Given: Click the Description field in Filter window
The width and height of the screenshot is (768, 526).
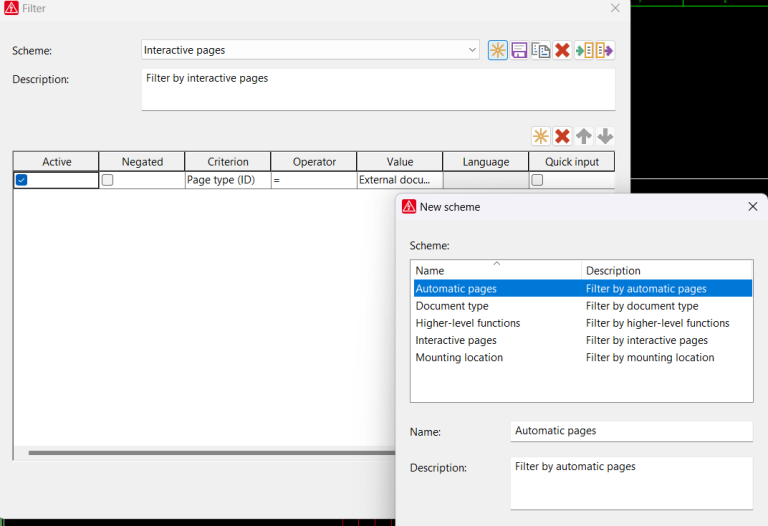Looking at the screenshot, I should click(x=378, y=90).
